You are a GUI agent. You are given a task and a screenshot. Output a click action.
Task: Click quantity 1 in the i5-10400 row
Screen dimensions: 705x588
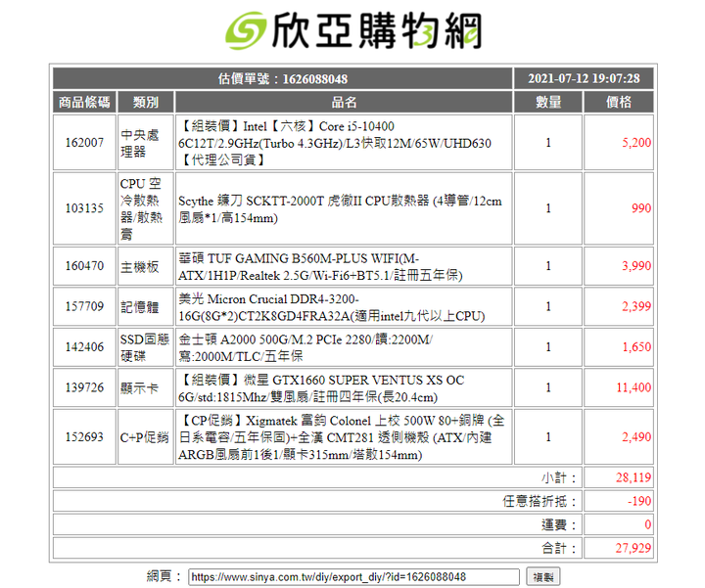click(548, 143)
